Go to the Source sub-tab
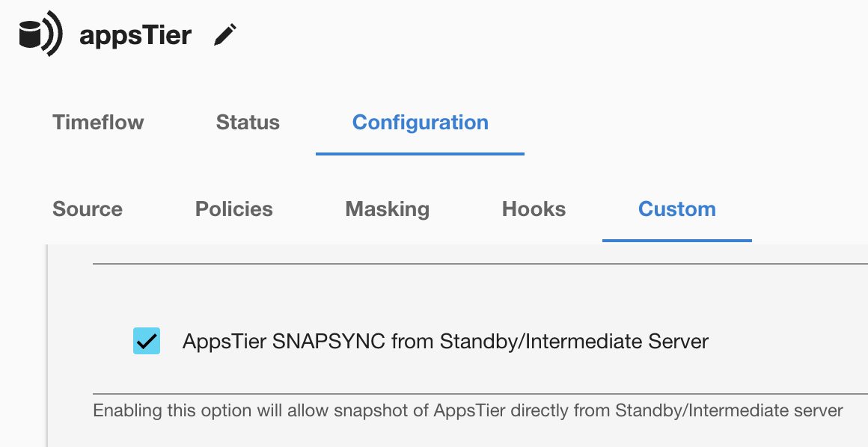The image size is (868, 447). coord(88,209)
